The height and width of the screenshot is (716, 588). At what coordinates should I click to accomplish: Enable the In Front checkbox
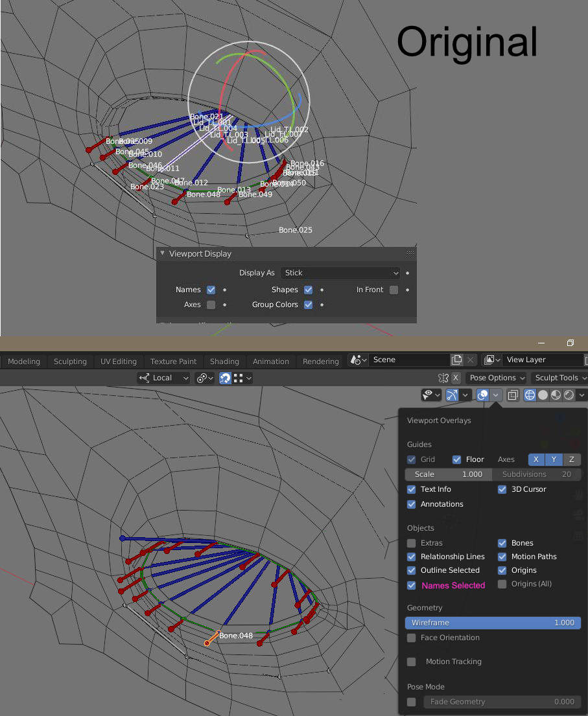click(x=394, y=290)
